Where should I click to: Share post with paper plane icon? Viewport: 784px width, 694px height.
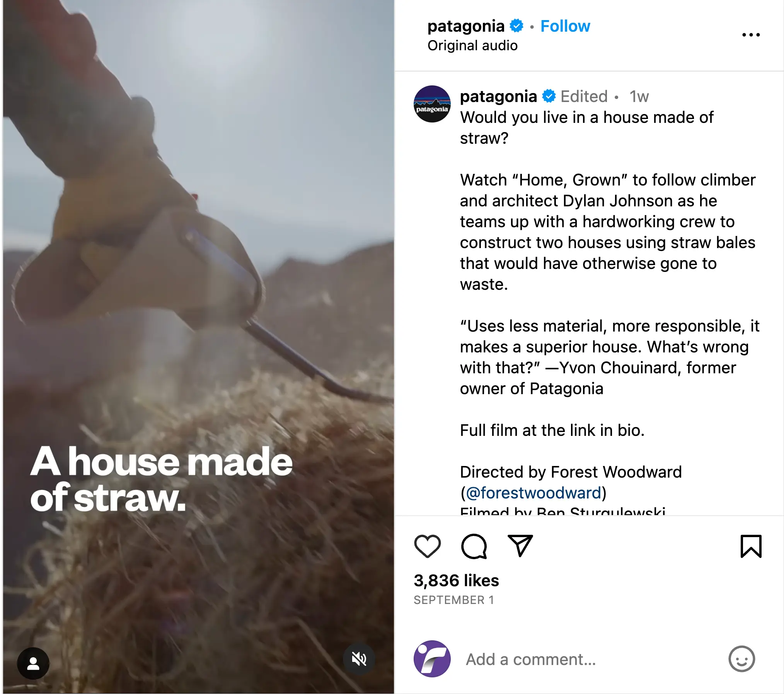pos(520,546)
